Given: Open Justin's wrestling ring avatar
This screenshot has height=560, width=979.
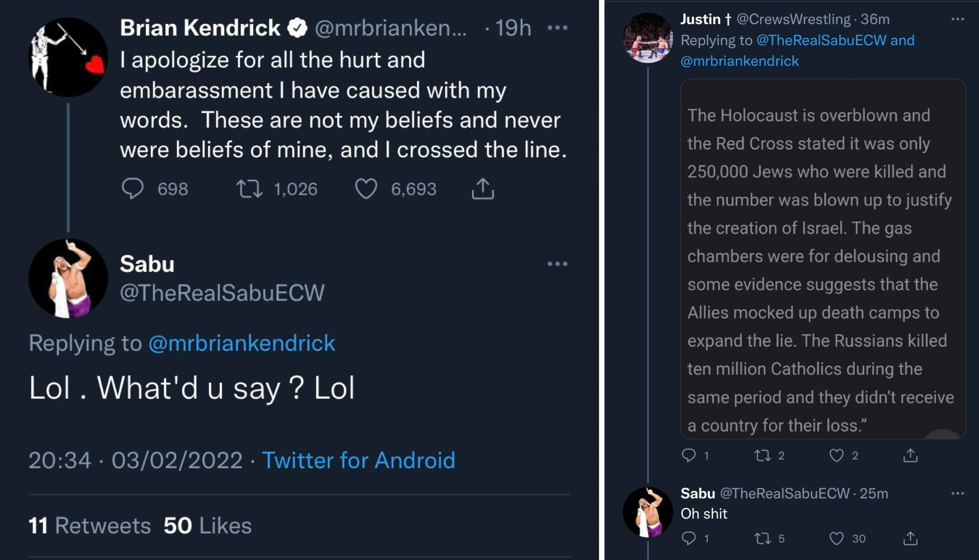Looking at the screenshot, I should (x=648, y=38).
